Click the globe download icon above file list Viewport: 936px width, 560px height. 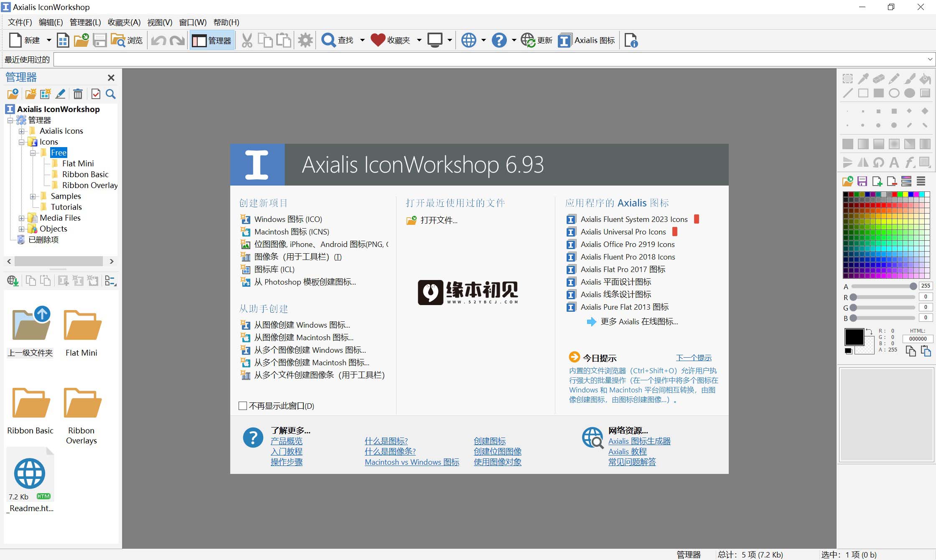[x=13, y=280]
